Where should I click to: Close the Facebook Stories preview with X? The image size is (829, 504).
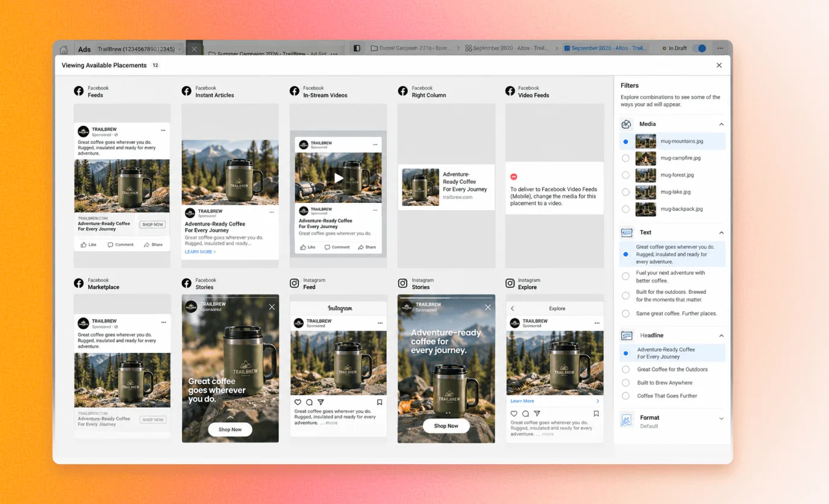pyautogui.click(x=272, y=307)
